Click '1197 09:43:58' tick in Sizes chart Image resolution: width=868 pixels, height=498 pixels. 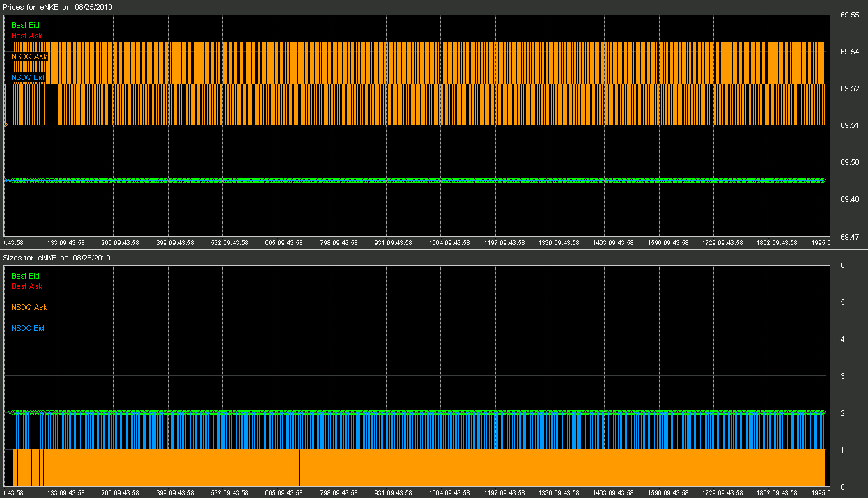tap(504, 493)
